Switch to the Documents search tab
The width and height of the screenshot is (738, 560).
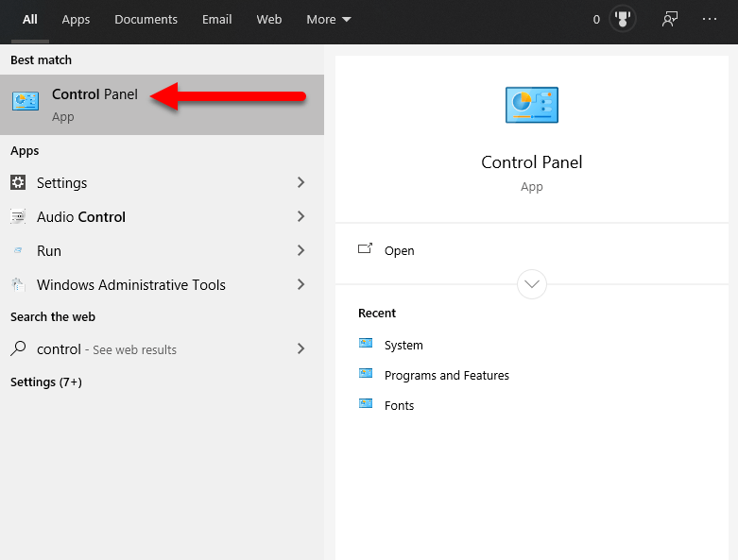[146, 19]
